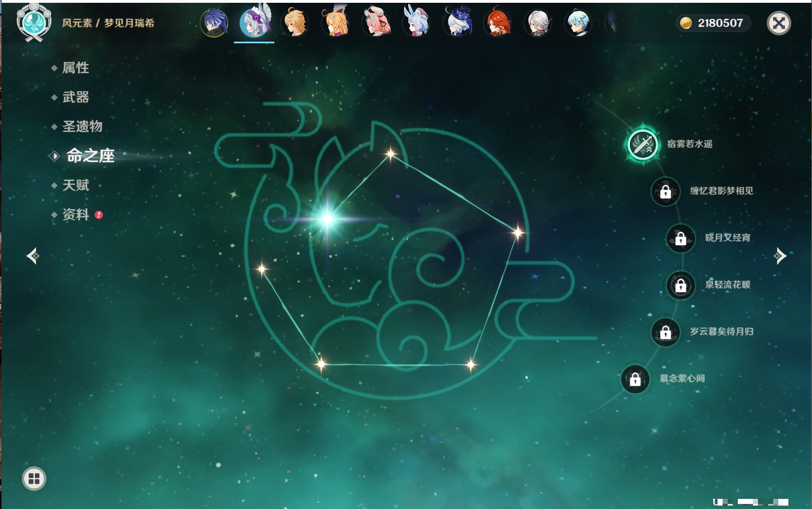The width and height of the screenshot is (812, 509).
Task: Click the 宿雾若水遥 constellation label
Action: (689, 144)
